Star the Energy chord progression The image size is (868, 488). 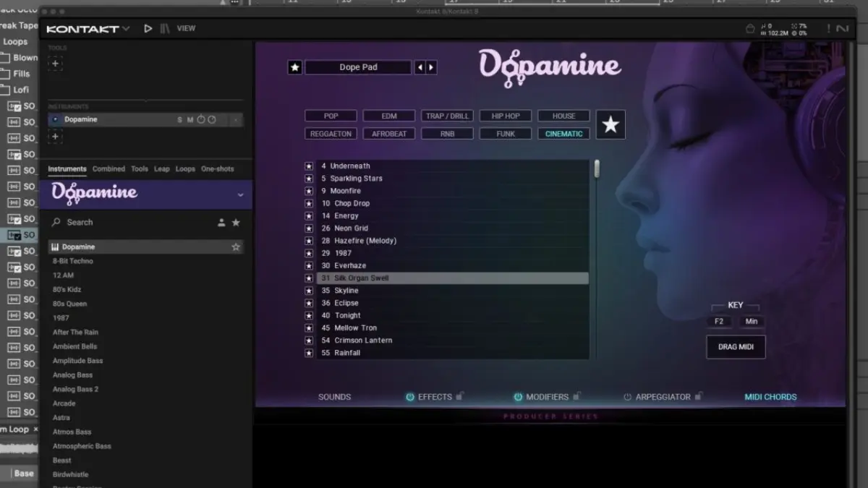click(x=309, y=216)
